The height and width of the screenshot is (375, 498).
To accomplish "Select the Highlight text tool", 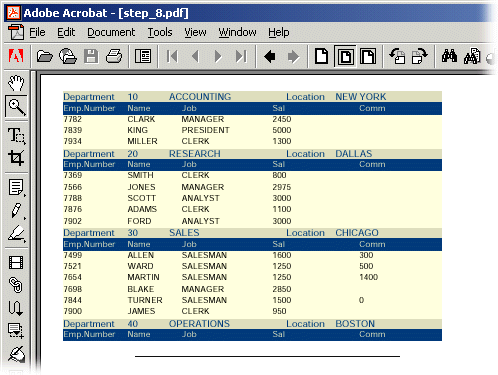I will pyautogui.click(x=17, y=233).
